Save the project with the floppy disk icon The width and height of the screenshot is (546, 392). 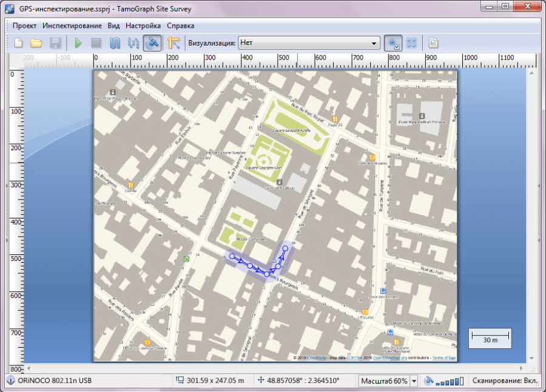pyautogui.click(x=55, y=43)
